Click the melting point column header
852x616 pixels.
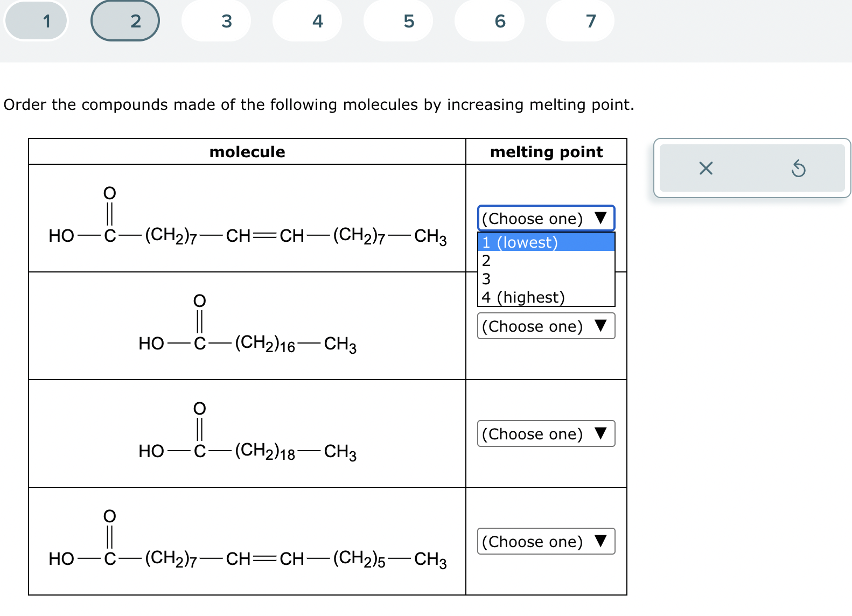[x=546, y=152]
